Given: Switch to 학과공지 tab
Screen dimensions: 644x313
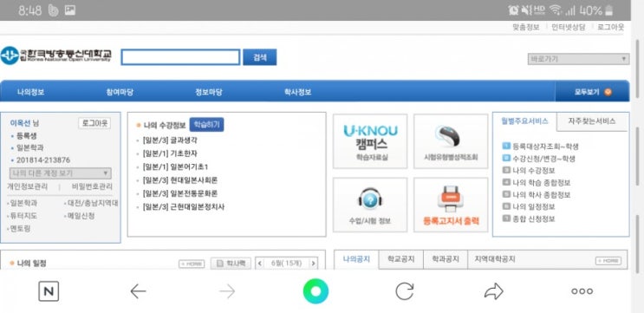Looking at the screenshot, I should pyautogui.click(x=446, y=259).
